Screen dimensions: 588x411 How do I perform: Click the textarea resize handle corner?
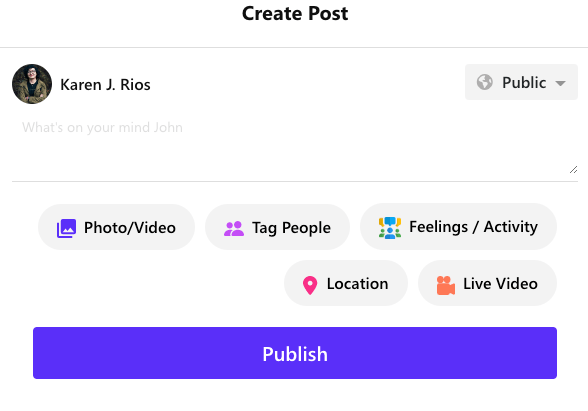coord(573,170)
